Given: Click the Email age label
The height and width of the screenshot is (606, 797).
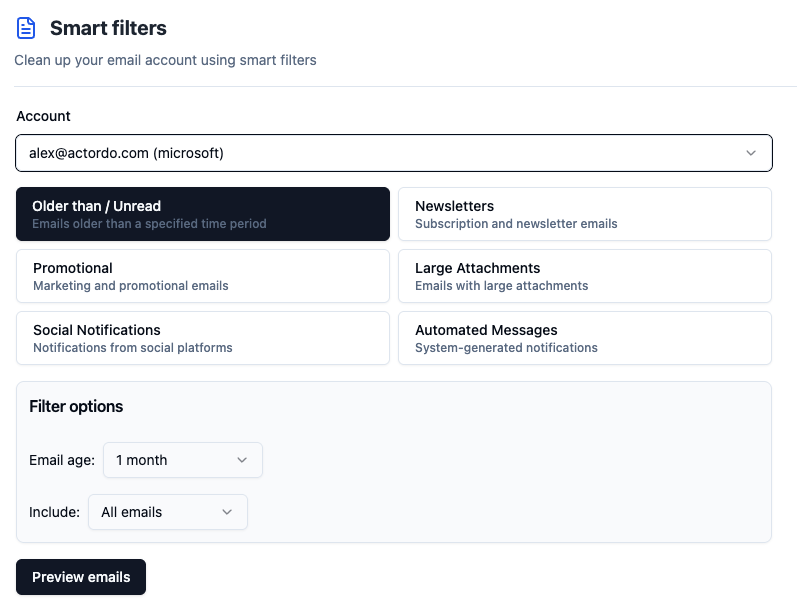Looking at the screenshot, I should point(62,460).
